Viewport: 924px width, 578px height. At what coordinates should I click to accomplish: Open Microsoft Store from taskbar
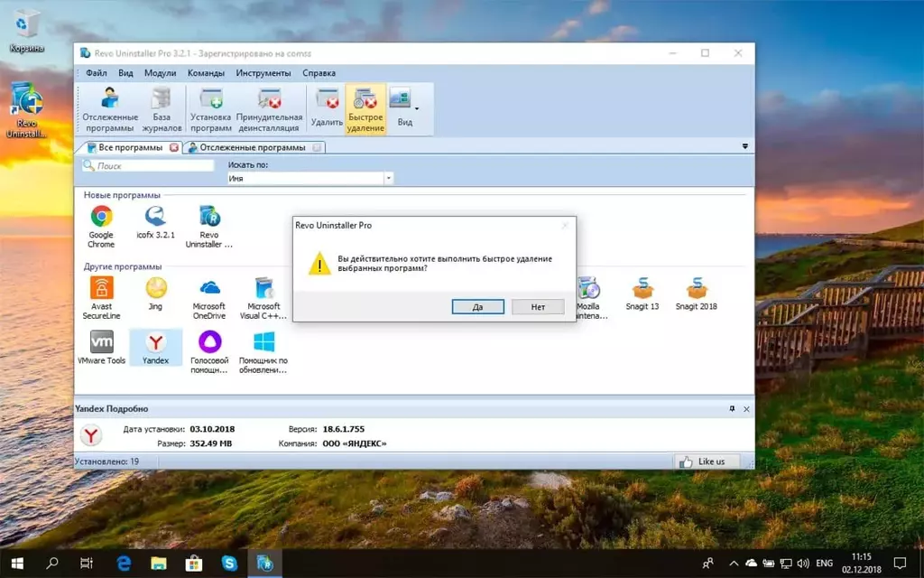[194, 564]
